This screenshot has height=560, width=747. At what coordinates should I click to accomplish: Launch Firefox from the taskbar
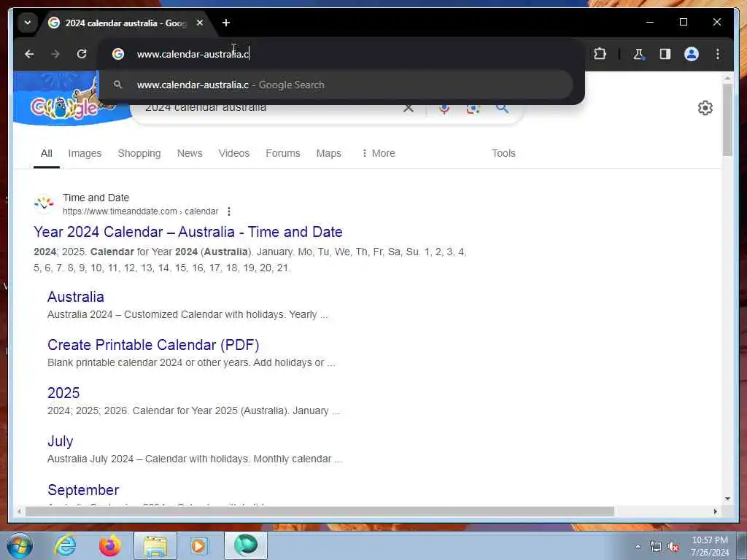click(x=109, y=545)
